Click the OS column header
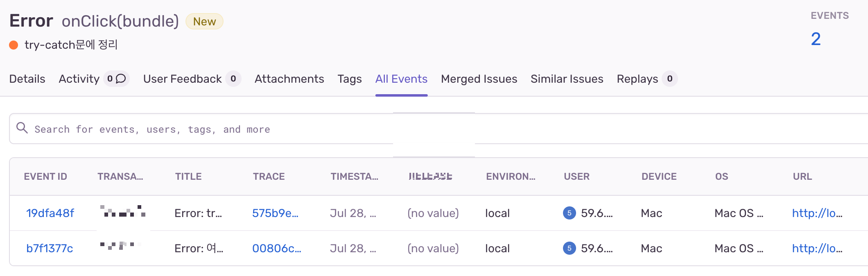 (721, 176)
